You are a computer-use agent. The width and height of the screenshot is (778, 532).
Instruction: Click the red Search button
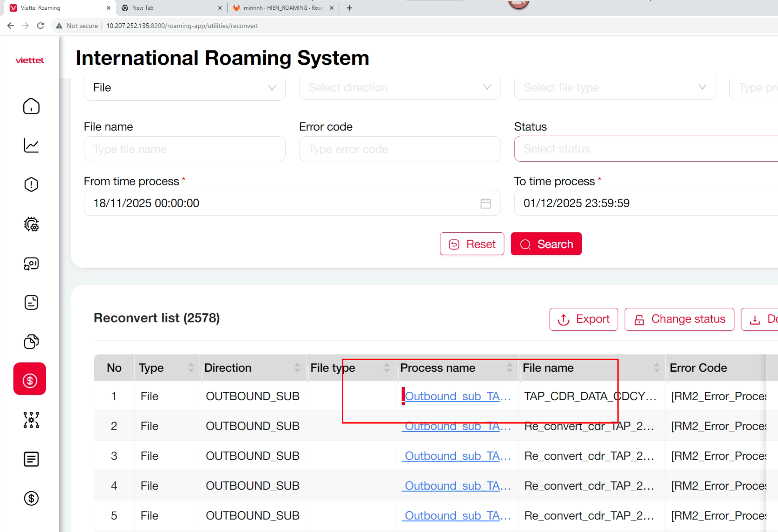546,244
